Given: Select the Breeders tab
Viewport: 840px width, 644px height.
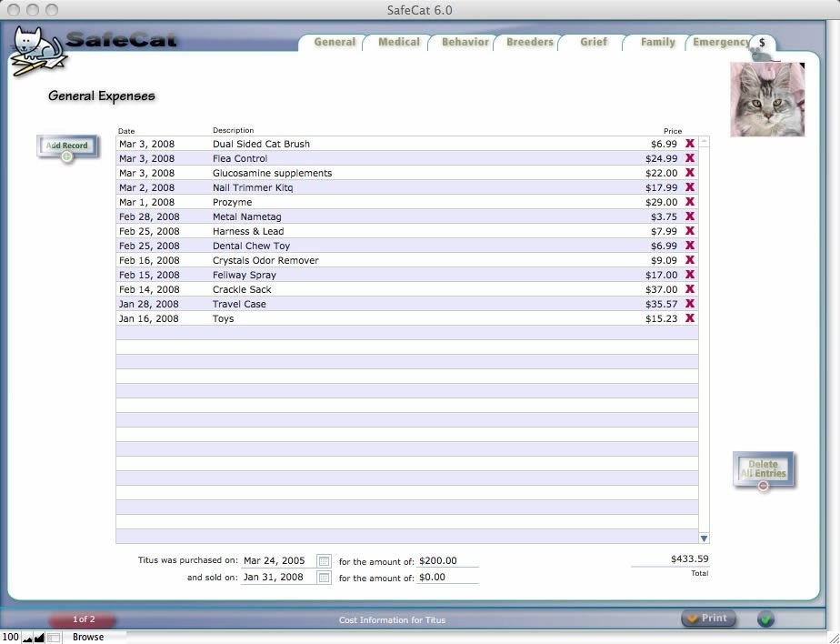Looking at the screenshot, I should (529, 42).
